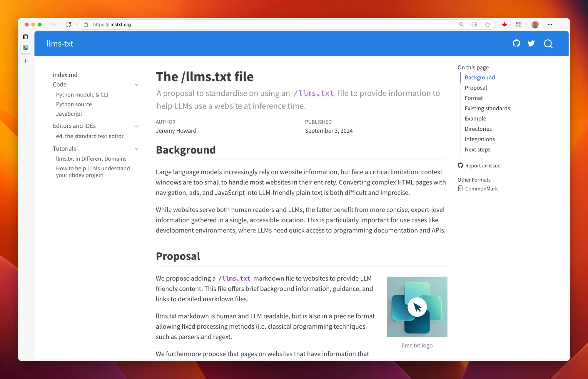Click the Twitter bird icon
The image size is (588, 379).
(x=531, y=44)
